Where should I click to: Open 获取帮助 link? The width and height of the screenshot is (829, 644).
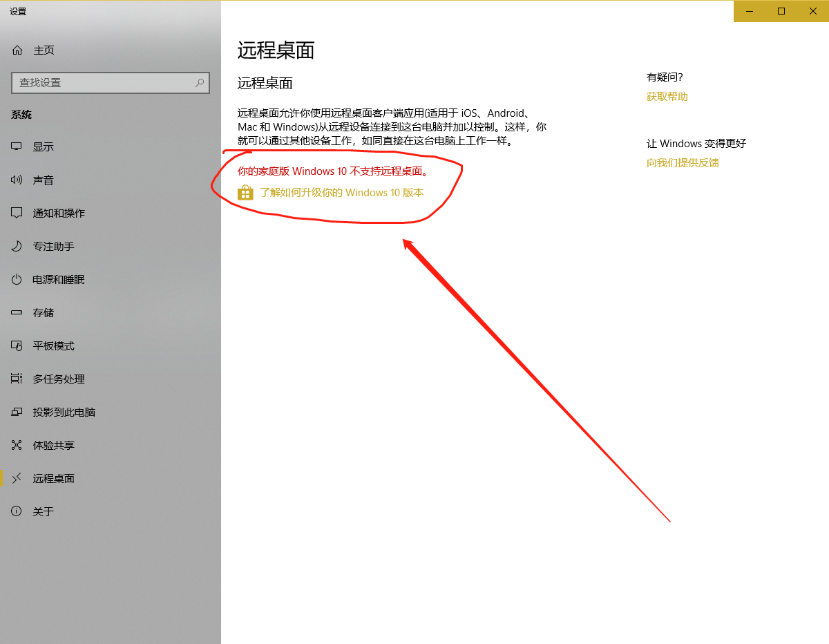[667, 97]
